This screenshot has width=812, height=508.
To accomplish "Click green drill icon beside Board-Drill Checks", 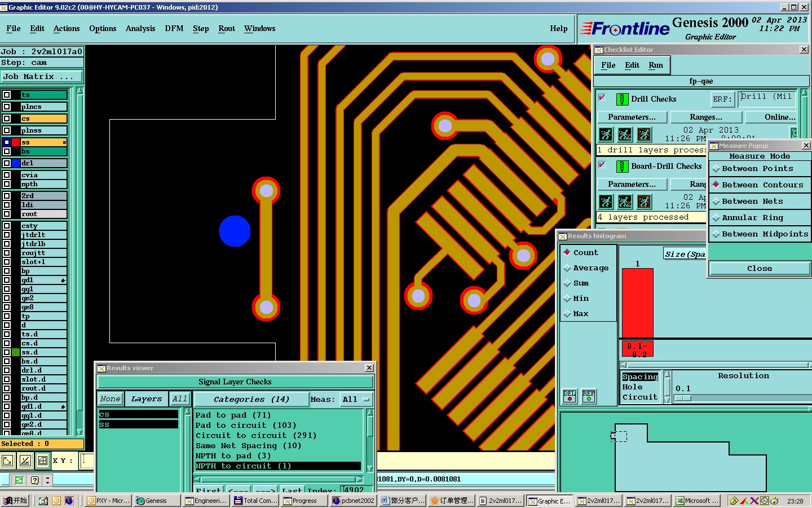I will (622, 167).
